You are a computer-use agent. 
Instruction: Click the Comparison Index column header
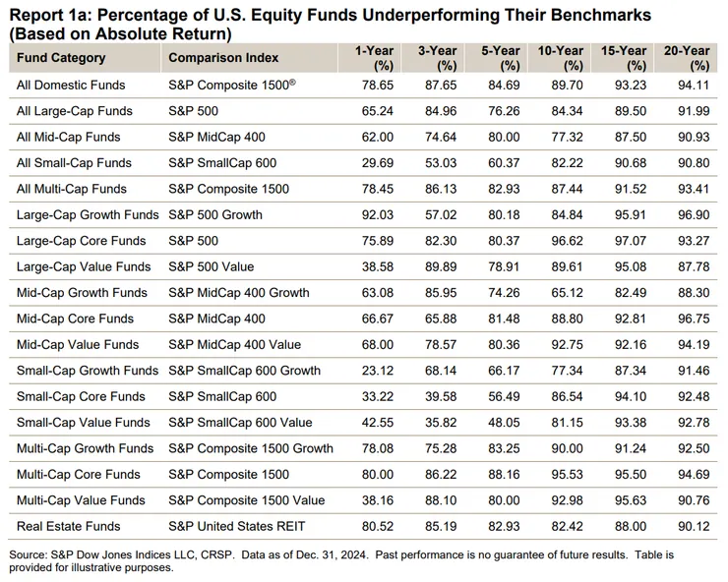pyautogui.click(x=223, y=58)
